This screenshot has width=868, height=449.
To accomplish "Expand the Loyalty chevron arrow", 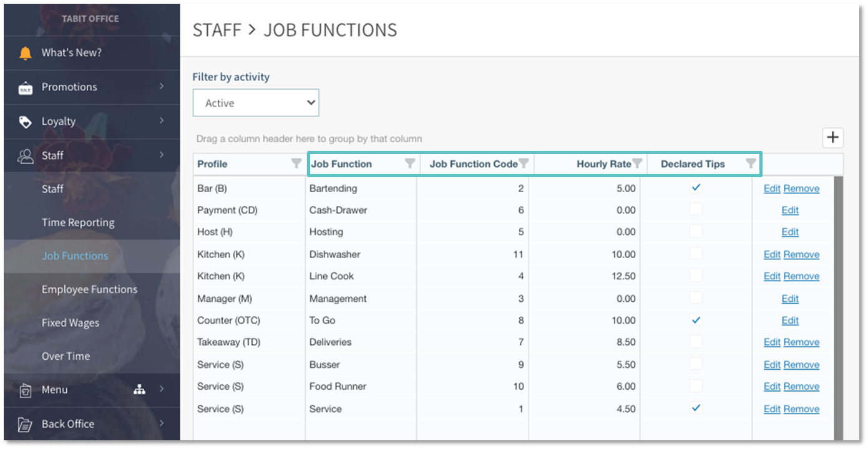I will pos(162,120).
